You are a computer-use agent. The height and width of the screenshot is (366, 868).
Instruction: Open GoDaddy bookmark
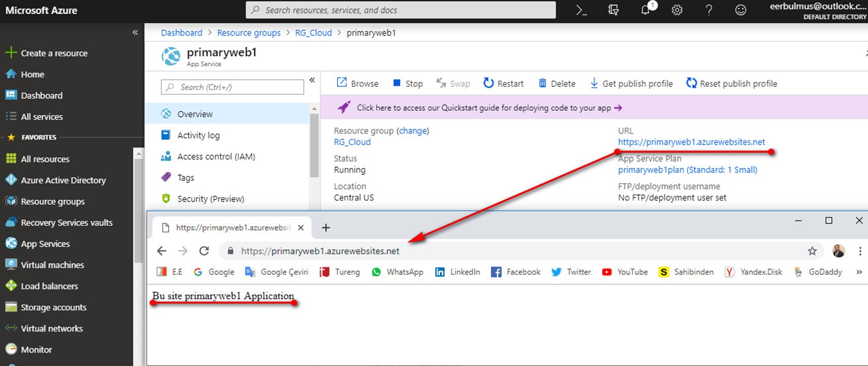click(x=818, y=272)
